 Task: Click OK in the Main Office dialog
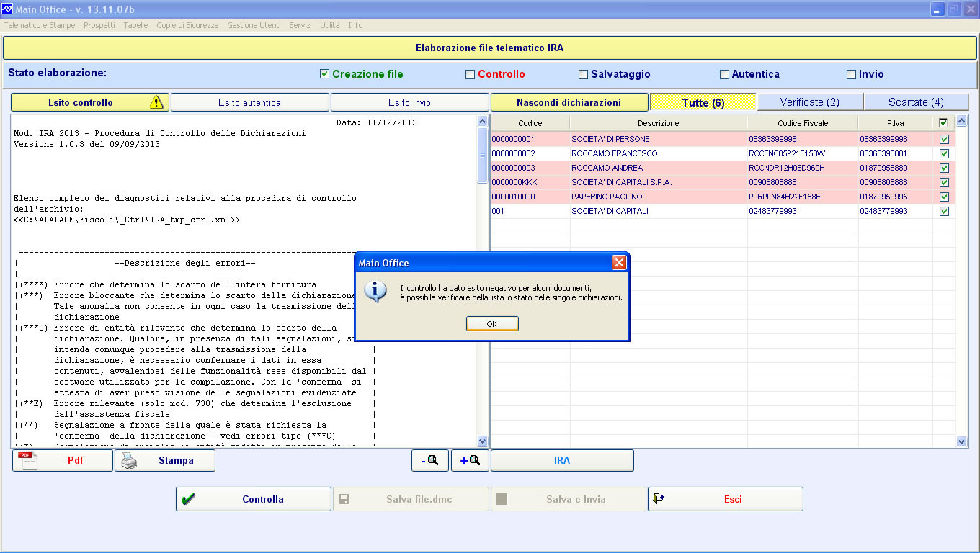pos(492,324)
